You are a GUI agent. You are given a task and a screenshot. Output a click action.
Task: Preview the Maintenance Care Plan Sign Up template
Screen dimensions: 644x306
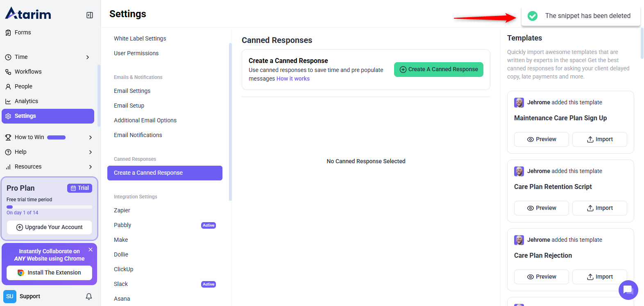point(541,139)
